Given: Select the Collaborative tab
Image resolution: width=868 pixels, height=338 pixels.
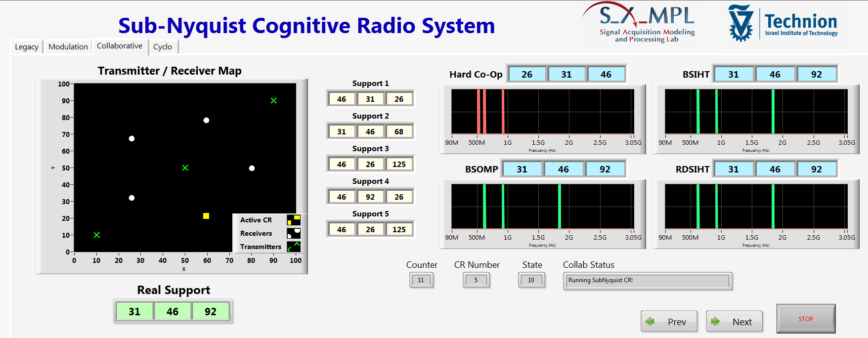Looking at the screenshot, I should pos(120,45).
